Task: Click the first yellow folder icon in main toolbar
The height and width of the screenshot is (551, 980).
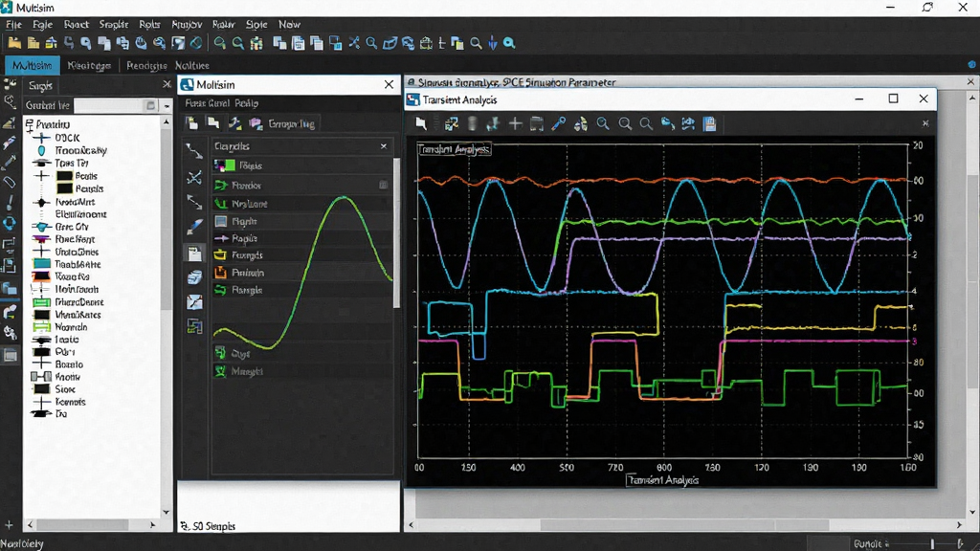Action: pos(14,43)
